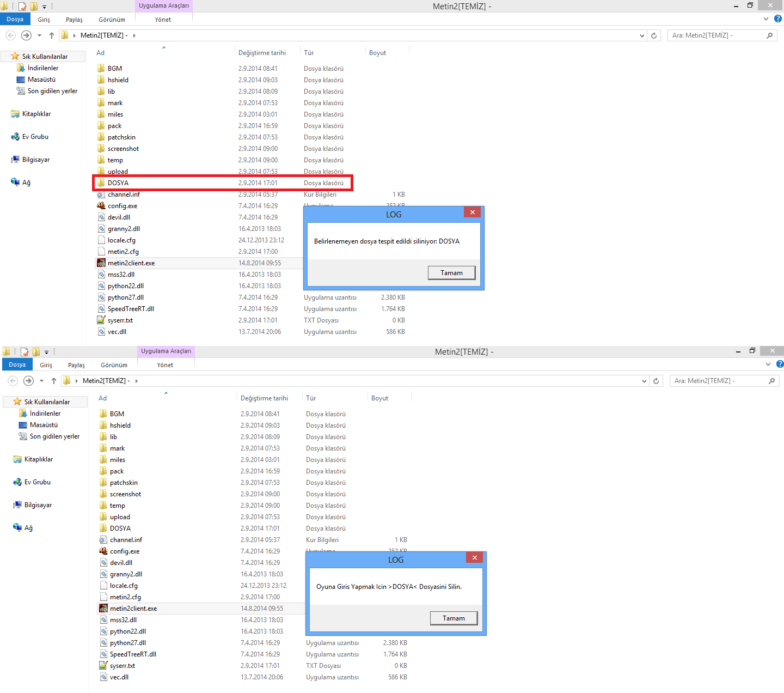Open the Dosya tab in upper window
784x693 pixels.
point(15,19)
